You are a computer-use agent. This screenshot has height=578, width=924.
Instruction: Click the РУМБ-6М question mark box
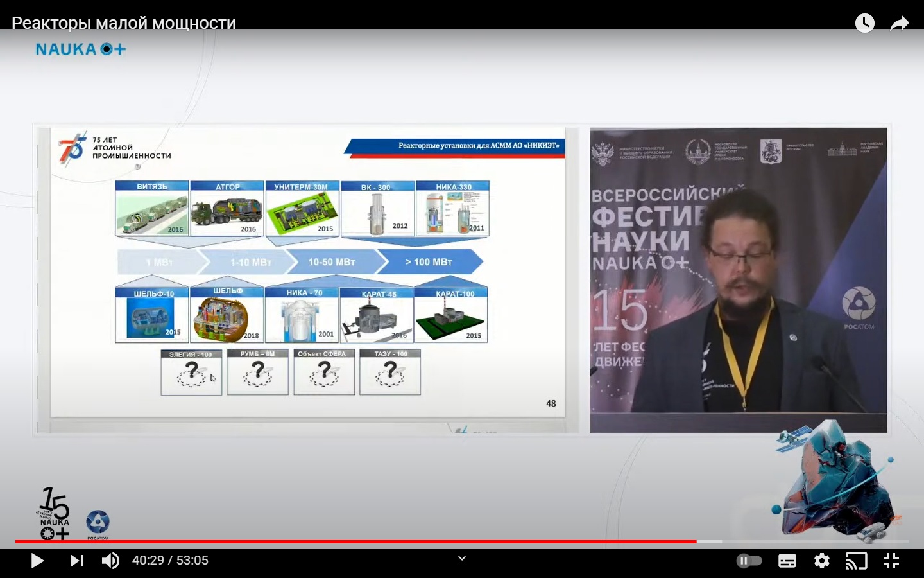(x=257, y=372)
